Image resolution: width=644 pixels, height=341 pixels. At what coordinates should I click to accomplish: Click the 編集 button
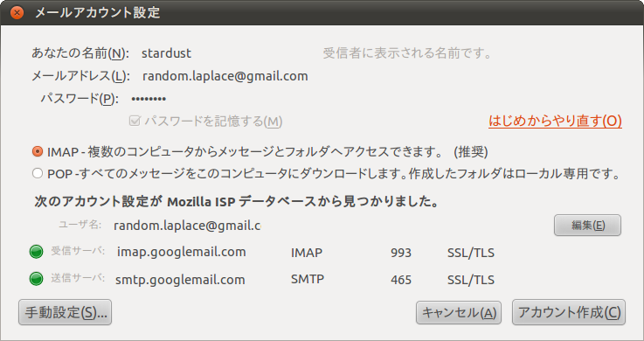pyautogui.click(x=587, y=225)
